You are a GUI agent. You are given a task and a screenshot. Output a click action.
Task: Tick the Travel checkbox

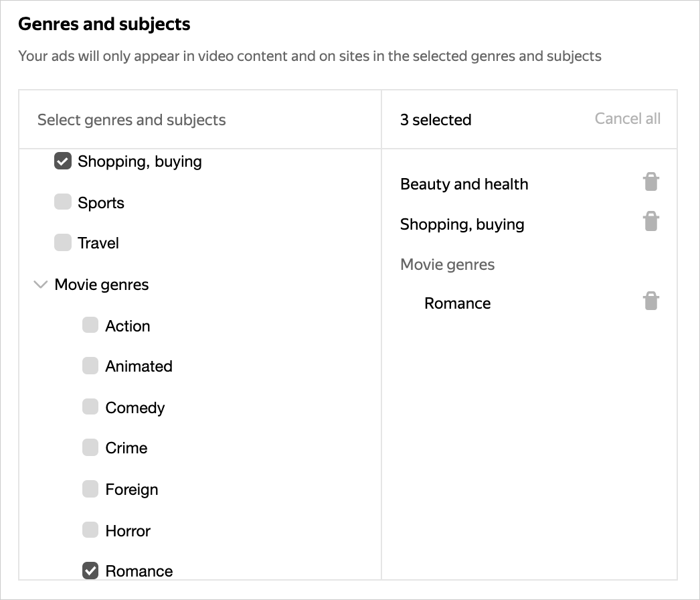click(63, 242)
